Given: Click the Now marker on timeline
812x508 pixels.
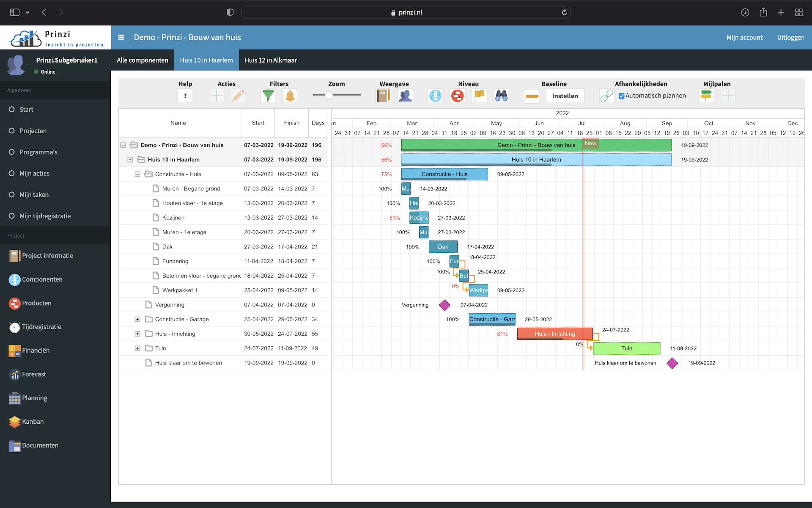Looking at the screenshot, I should pyautogui.click(x=590, y=144).
